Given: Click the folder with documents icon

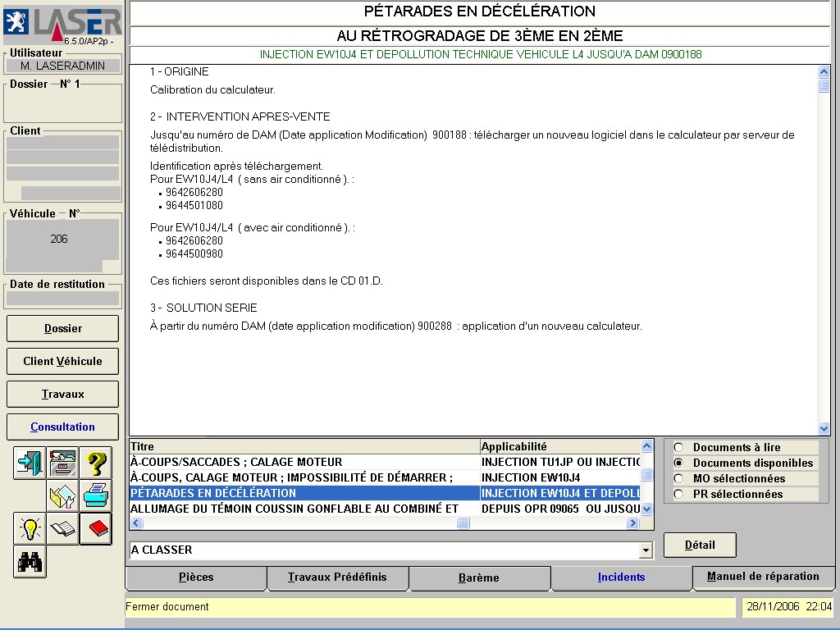Looking at the screenshot, I should [62, 496].
